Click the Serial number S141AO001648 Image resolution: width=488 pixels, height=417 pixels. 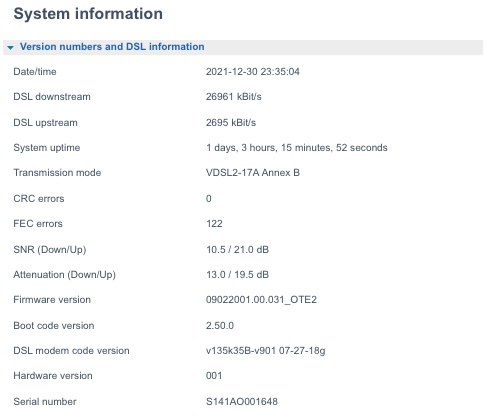pos(242,402)
